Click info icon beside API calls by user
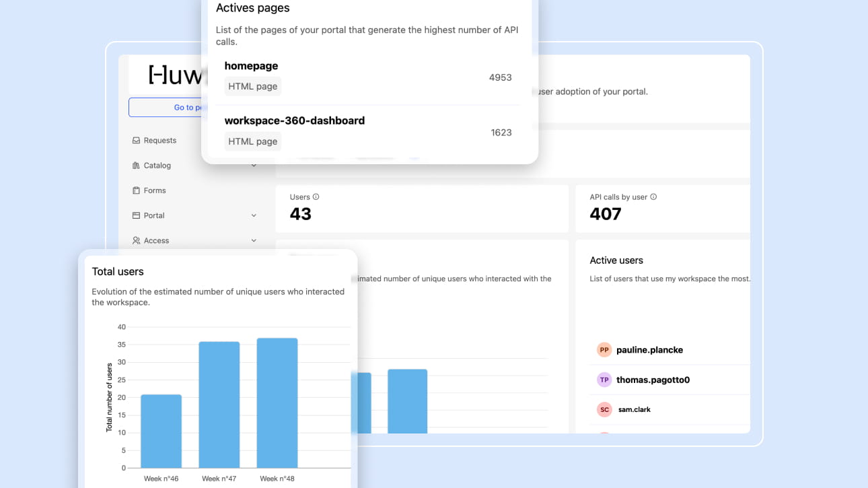 (x=653, y=197)
